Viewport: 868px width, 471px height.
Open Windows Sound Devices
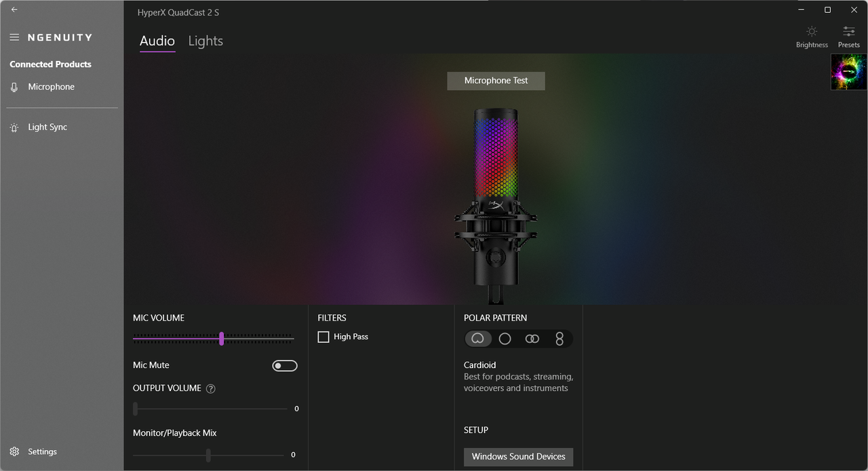(519, 457)
